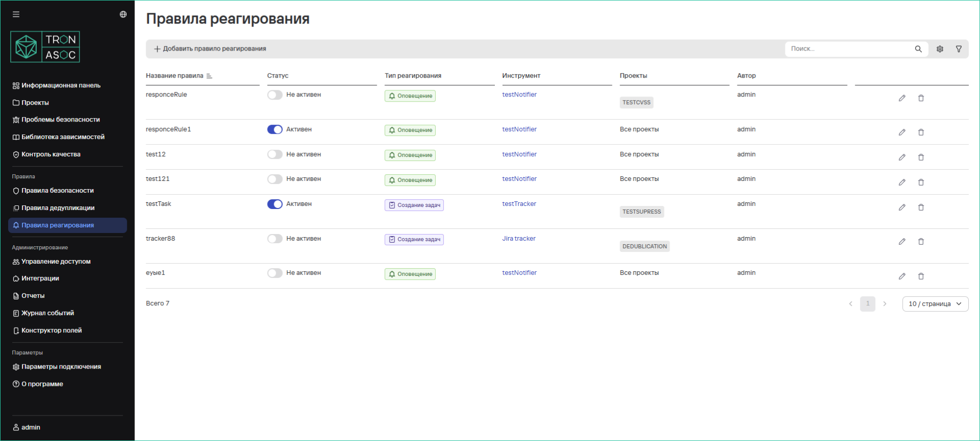Delete the testTask rule with trash icon
980x441 pixels.
click(921, 207)
